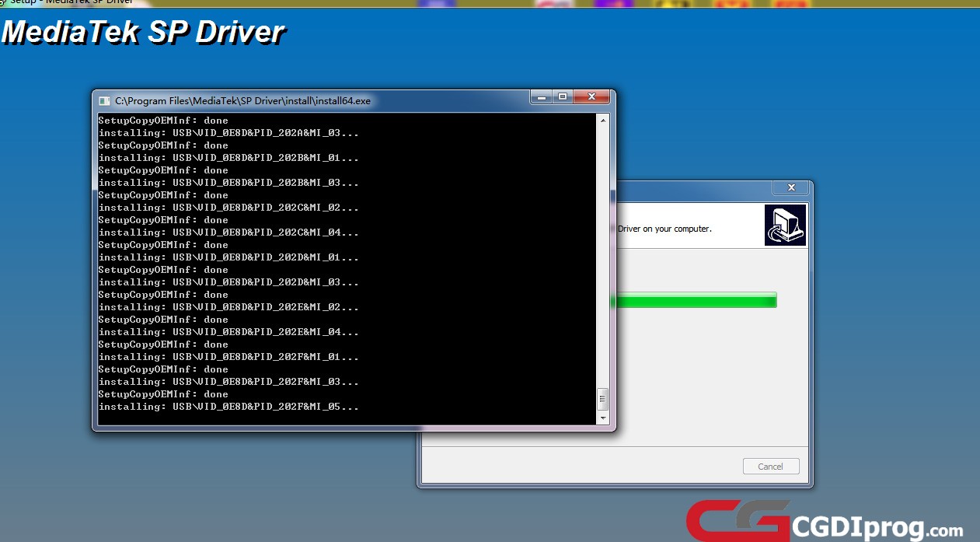980x542 pixels.
Task: Click the minimize icon on the console window
Action: [x=540, y=96]
